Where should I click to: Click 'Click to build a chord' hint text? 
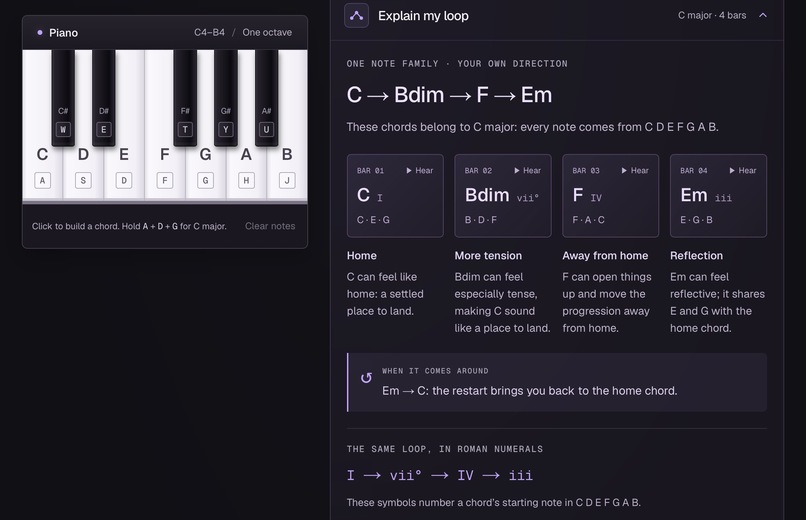pos(129,226)
